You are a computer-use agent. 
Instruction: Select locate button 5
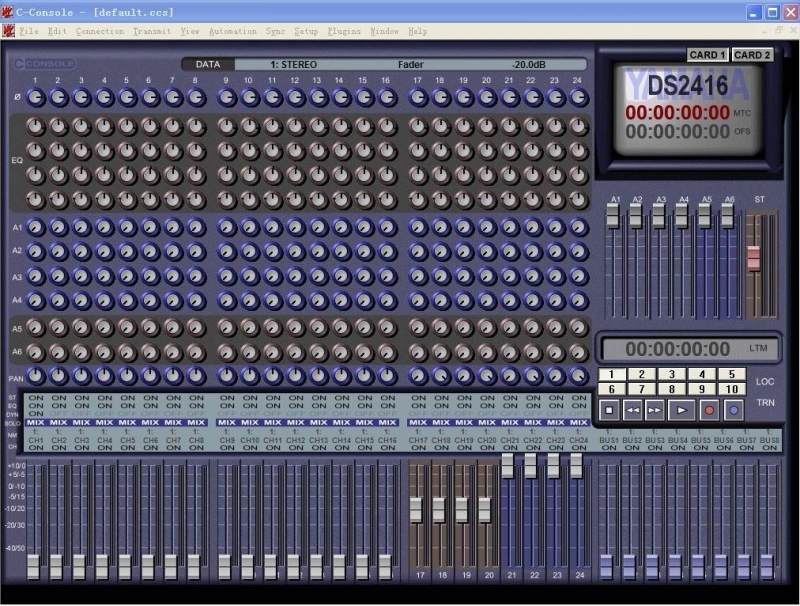(733, 374)
